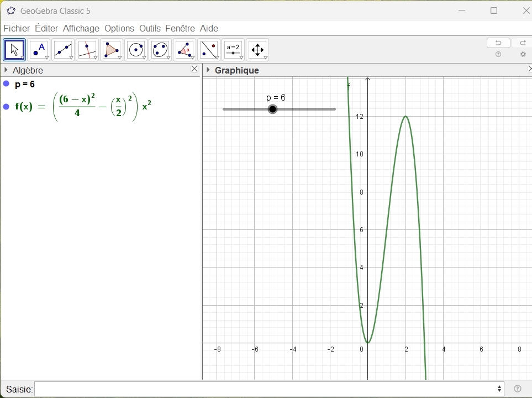Open the Angle tool dropdown arrow

[193, 57]
